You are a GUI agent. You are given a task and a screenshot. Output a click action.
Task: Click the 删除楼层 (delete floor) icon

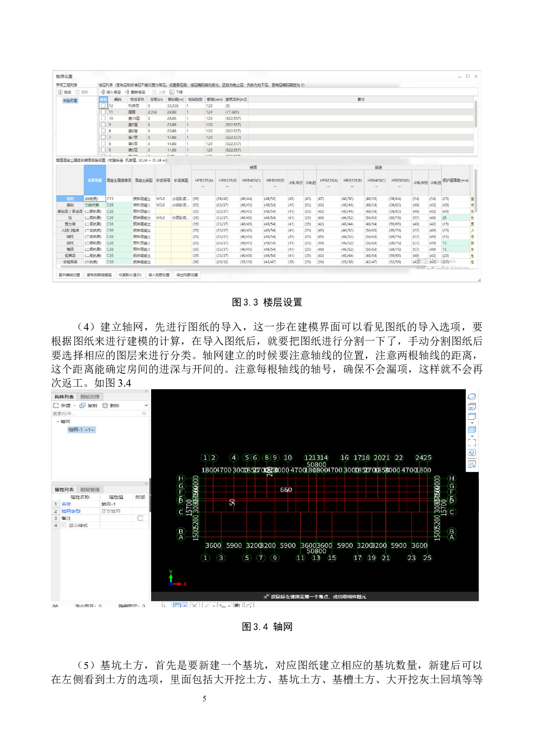(x=127, y=92)
